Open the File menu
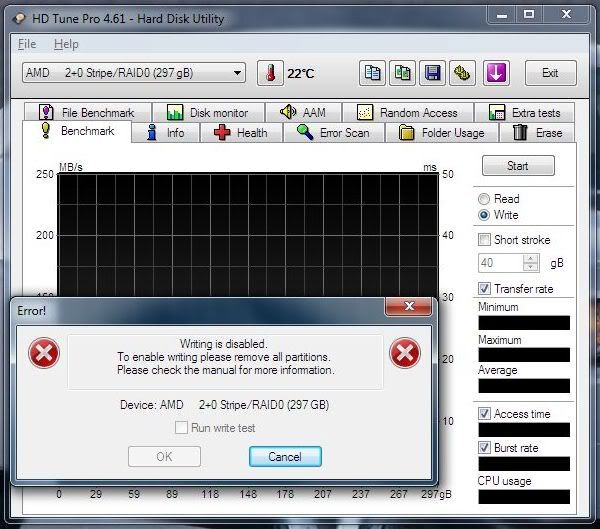The height and width of the screenshot is (529, 600). [x=27, y=44]
